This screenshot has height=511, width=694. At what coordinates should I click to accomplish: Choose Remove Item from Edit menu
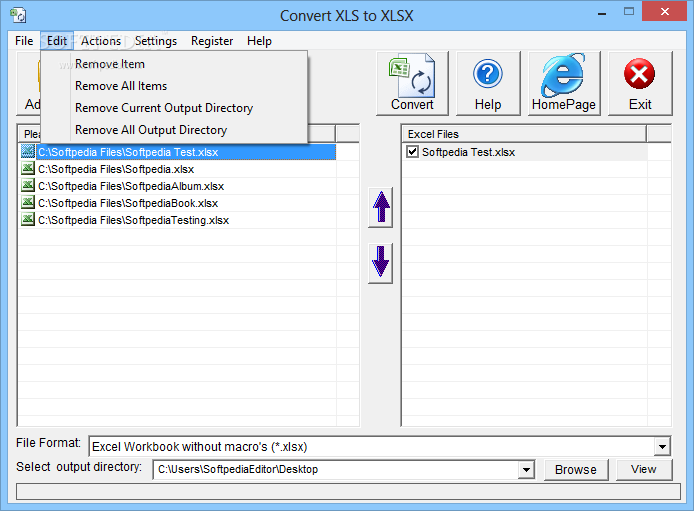pos(174,64)
